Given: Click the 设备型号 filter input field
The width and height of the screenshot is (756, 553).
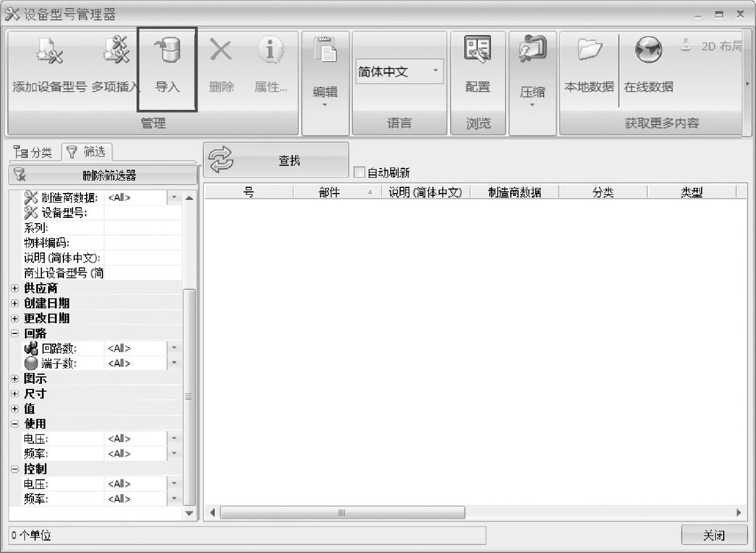Looking at the screenshot, I should pyautogui.click(x=143, y=213).
